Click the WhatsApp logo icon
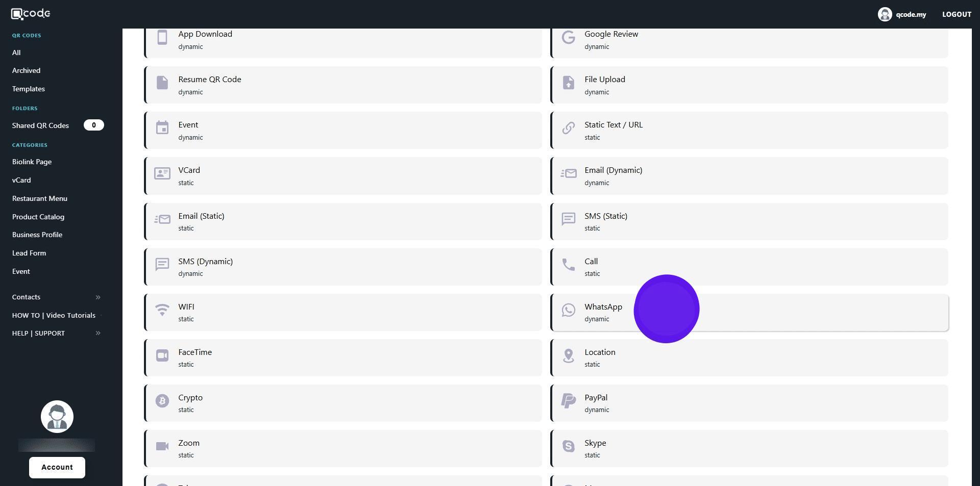980x486 pixels. 569,310
